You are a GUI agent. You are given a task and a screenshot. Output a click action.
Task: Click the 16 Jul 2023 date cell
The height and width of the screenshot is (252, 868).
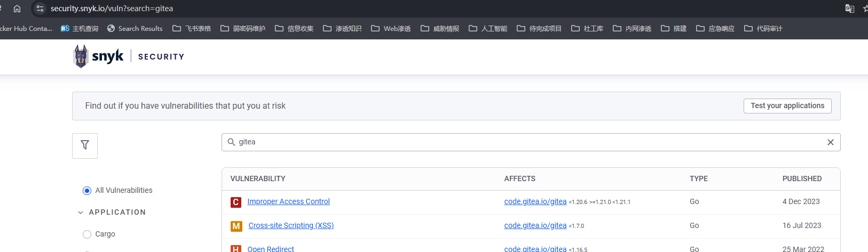(802, 225)
